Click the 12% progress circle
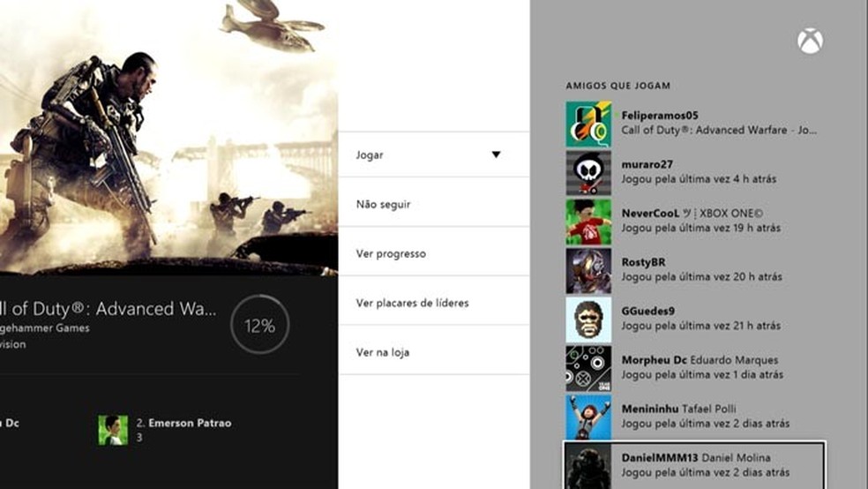868x489 pixels. [x=259, y=325]
